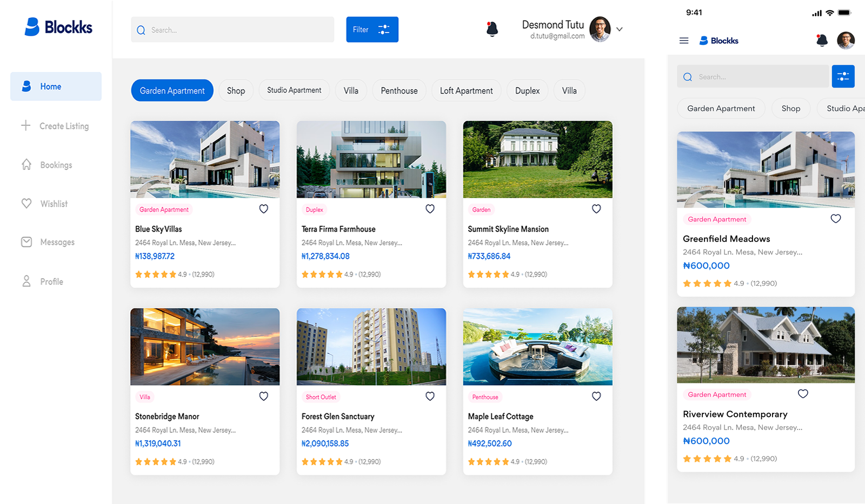
Task: Favorite Riverview Contemporary with heart icon
Action: (x=803, y=393)
